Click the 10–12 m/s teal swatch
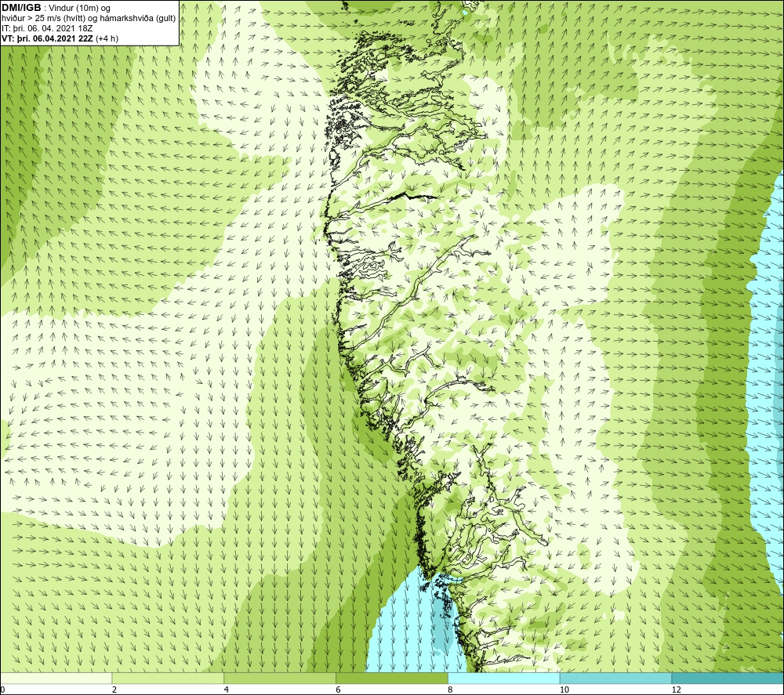This screenshot has height=695, width=784. tap(616, 678)
